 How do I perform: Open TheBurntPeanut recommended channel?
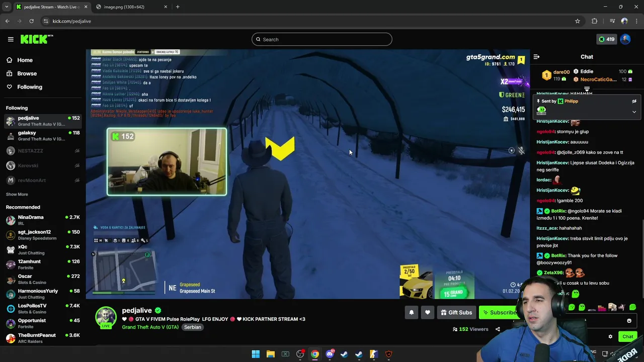(x=43, y=338)
